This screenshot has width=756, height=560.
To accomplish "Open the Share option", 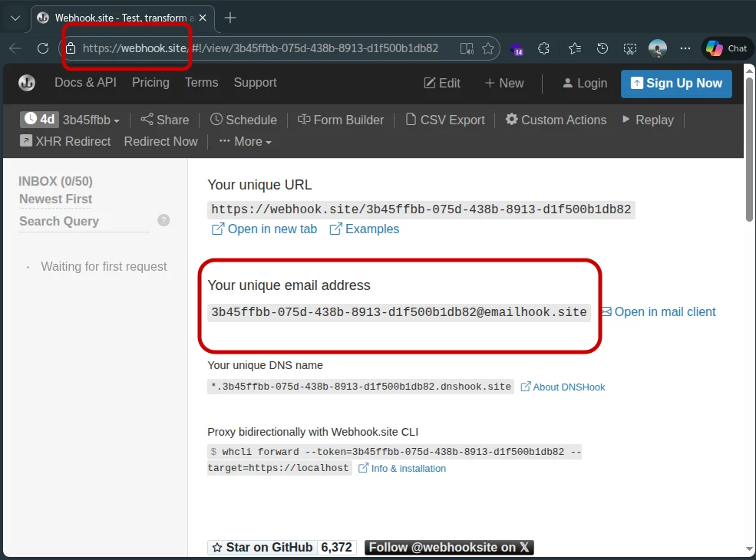I will tap(164, 120).
